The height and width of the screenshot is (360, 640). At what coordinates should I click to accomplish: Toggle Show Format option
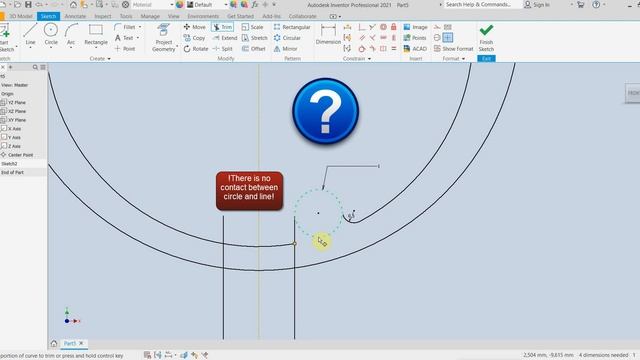pyautogui.click(x=453, y=49)
